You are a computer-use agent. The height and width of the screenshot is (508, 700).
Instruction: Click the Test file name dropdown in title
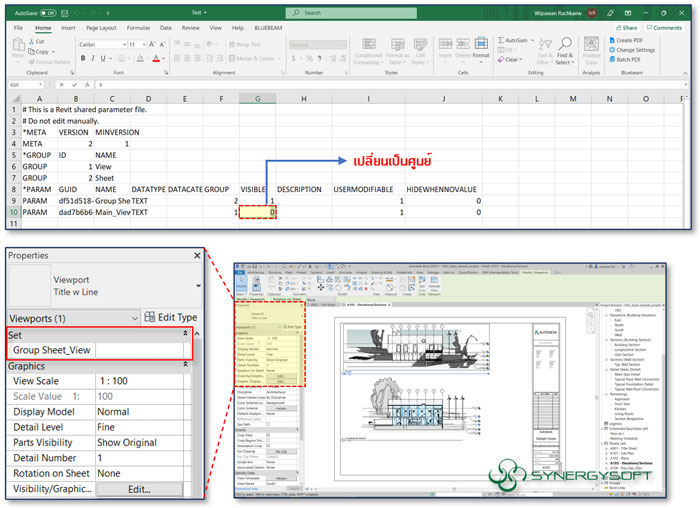(x=199, y=12)
